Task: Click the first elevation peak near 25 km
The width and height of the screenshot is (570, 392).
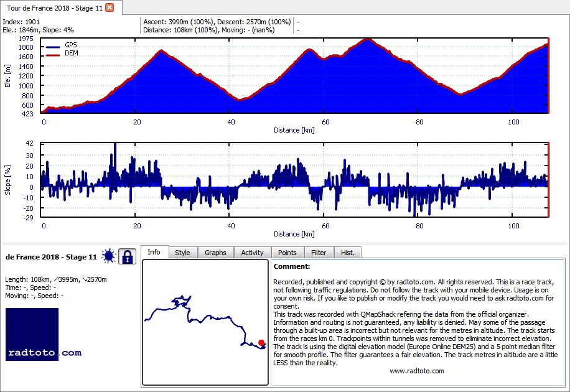Action: coord(161,51)
